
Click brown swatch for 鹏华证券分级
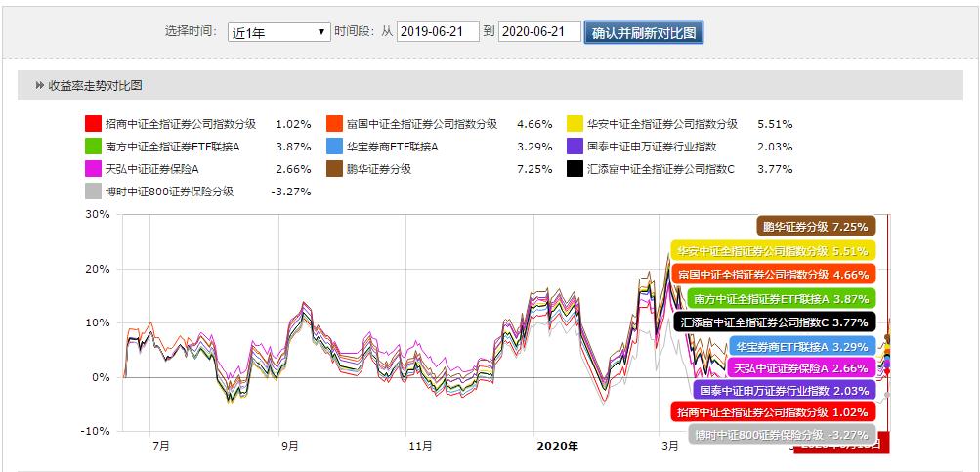click(334, 169)
